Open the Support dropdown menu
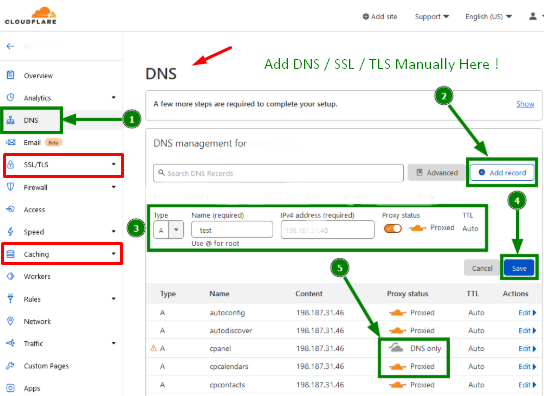 tap(432, 16)
